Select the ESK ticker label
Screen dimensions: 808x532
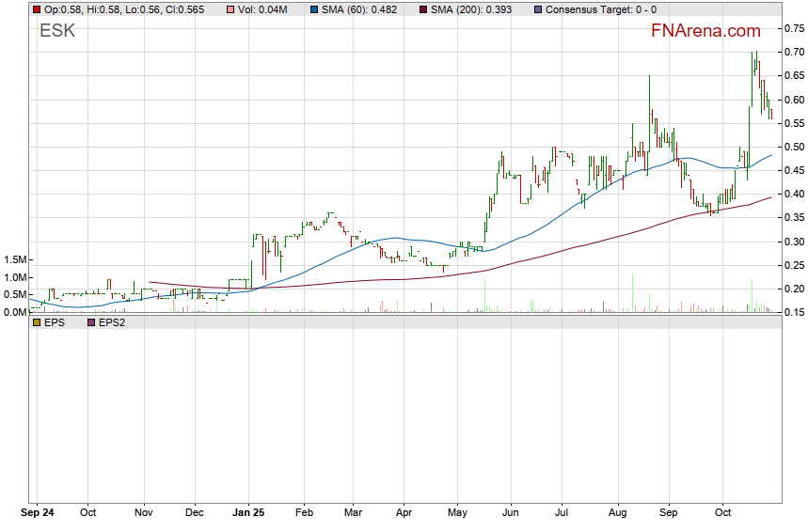click(57, 31)
